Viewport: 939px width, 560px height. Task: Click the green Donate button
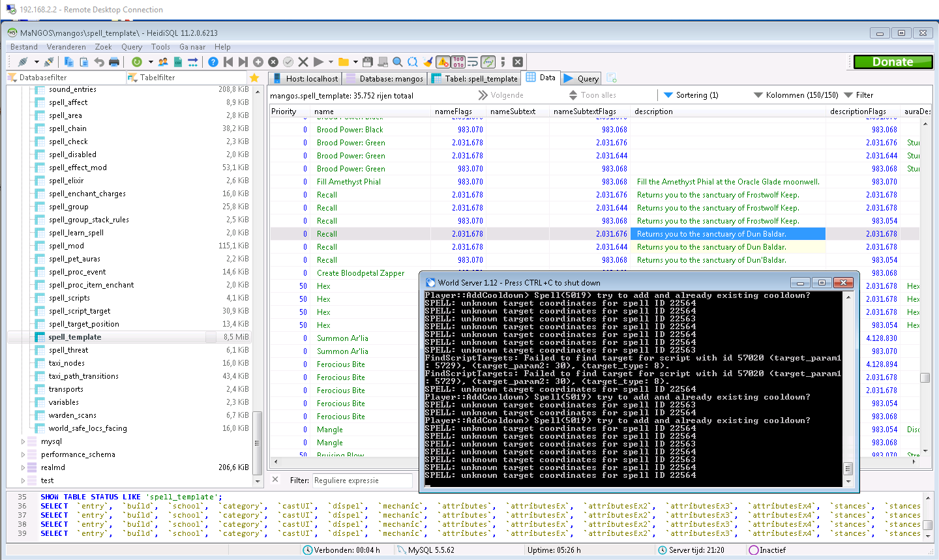(x=893, y=62)
